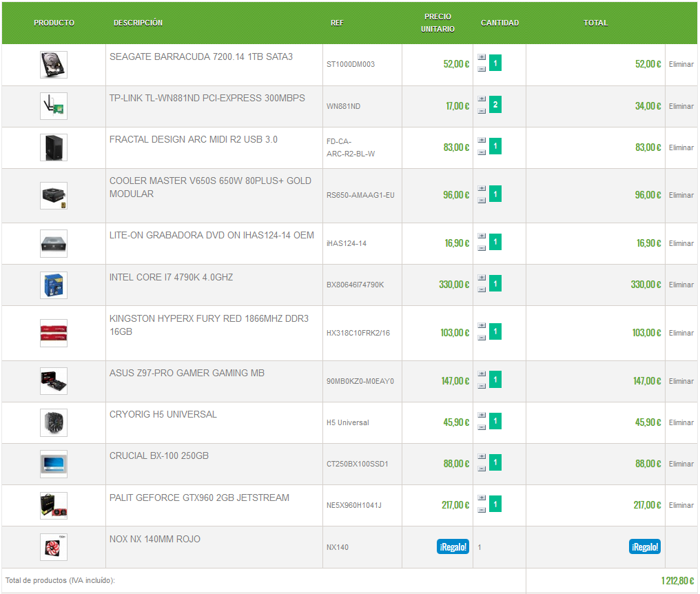Increase quantity of Kingston HyperX Fury RAM
The height and width of the screenshot is (594, 700).
point(482,325)
